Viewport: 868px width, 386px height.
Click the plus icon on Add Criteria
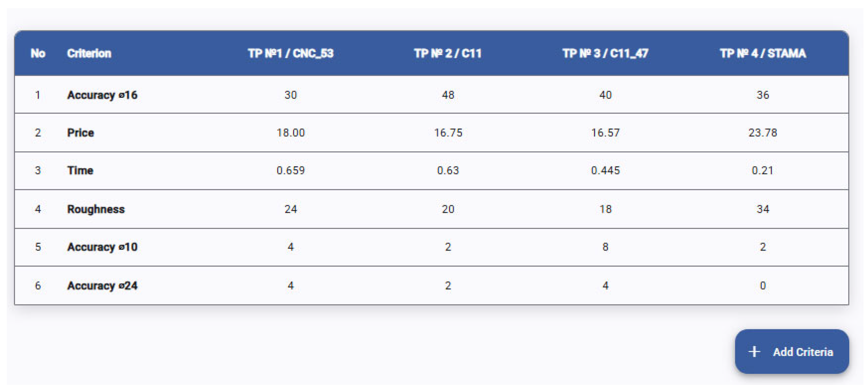point(754,352)
